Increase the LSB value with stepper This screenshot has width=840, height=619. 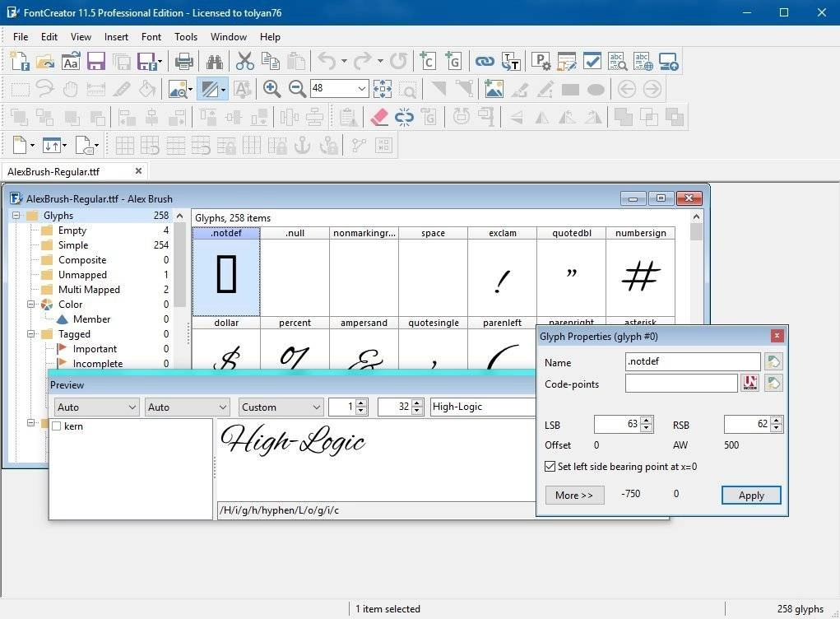(647, 421)
